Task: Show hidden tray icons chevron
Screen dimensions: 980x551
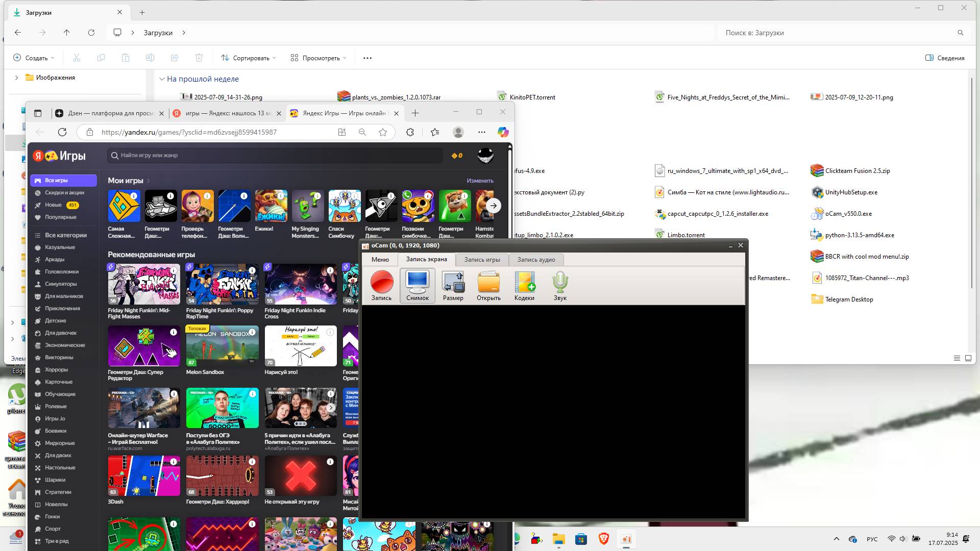Action: [836, 539]
